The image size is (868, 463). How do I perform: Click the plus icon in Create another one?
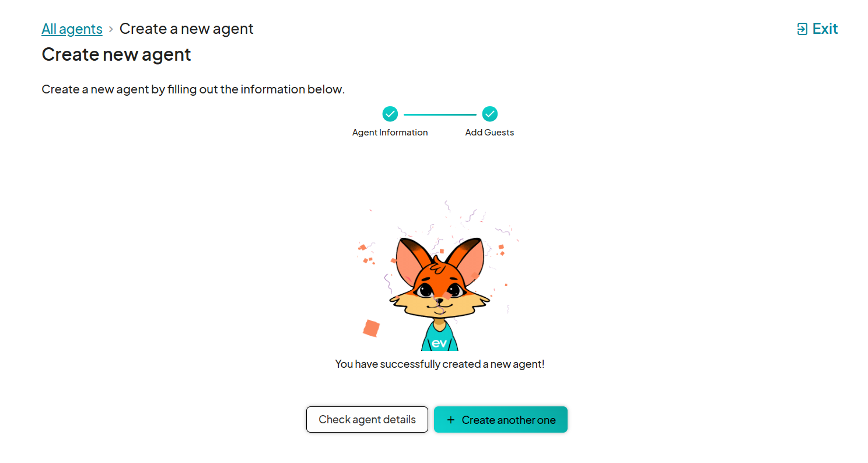click(x=450, y=420)
